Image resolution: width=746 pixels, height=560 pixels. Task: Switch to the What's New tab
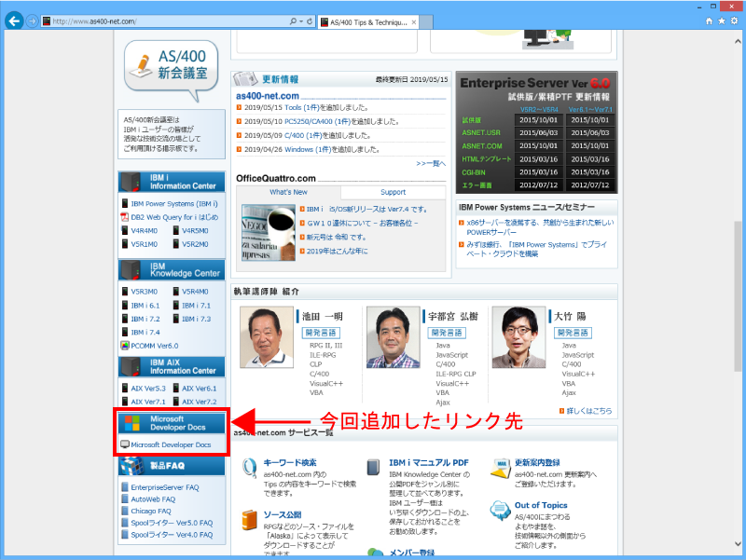pyautogui.click(x=288, y=192)
